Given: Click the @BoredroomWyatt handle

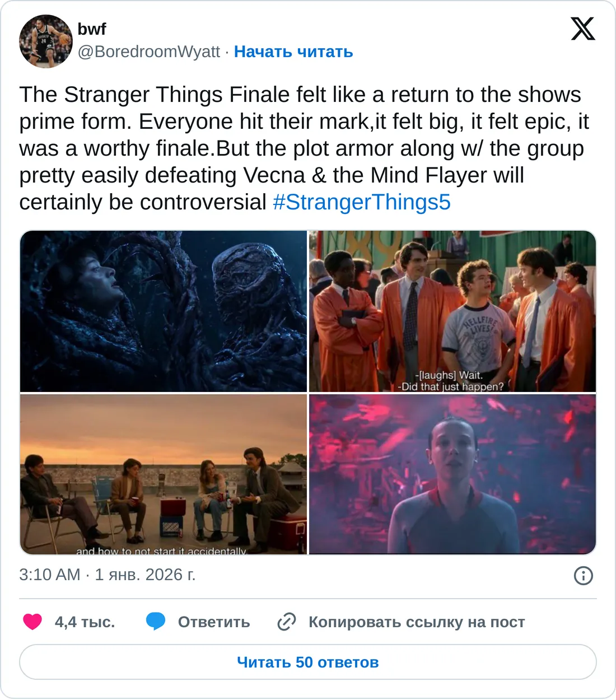Looking at the screenshot, I should coord(149,52).
